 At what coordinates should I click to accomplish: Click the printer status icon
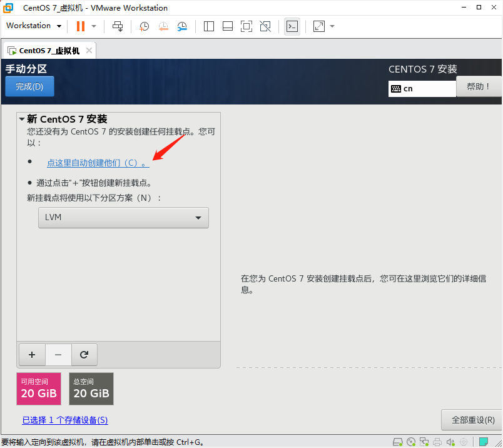pyautogui.click(x=437, y=442)
